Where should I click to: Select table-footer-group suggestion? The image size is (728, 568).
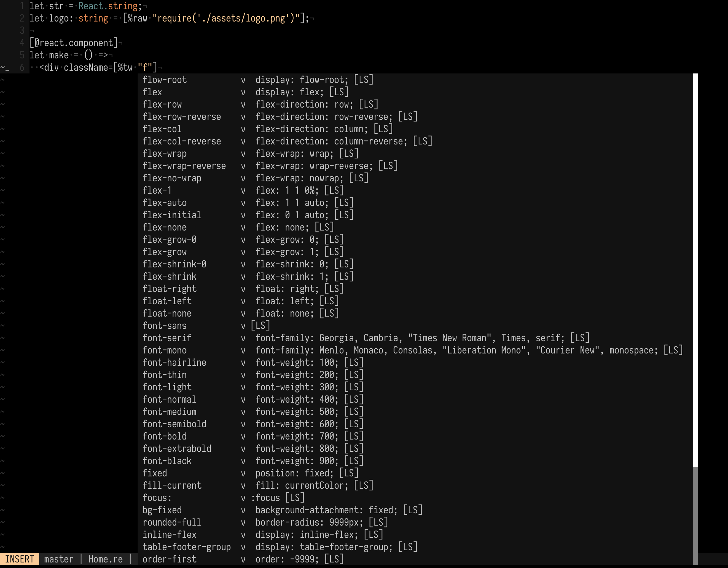click(x=186, y=547)
